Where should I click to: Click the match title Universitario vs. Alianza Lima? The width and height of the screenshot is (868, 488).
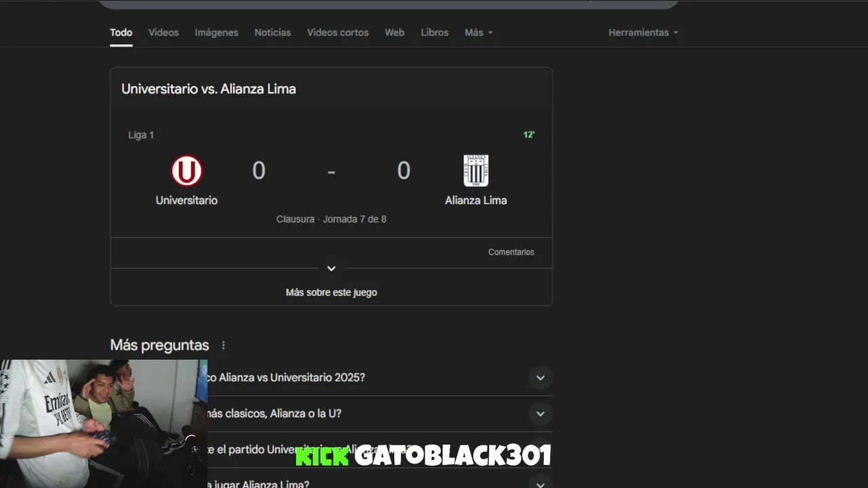coord(209,89)
